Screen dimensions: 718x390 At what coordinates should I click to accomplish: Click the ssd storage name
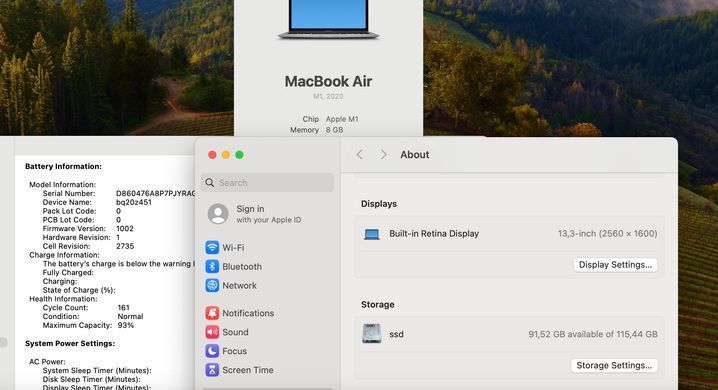(x=397, y=334)
